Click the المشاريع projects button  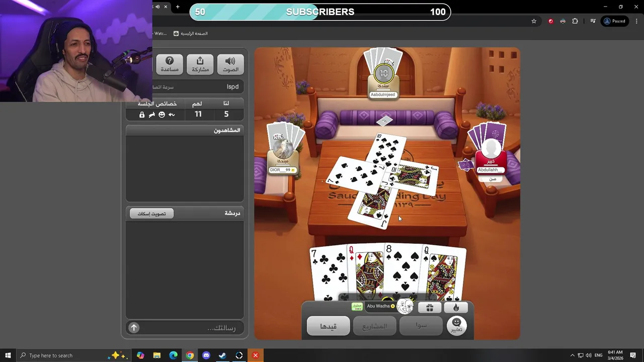click(x=375, y=326)
